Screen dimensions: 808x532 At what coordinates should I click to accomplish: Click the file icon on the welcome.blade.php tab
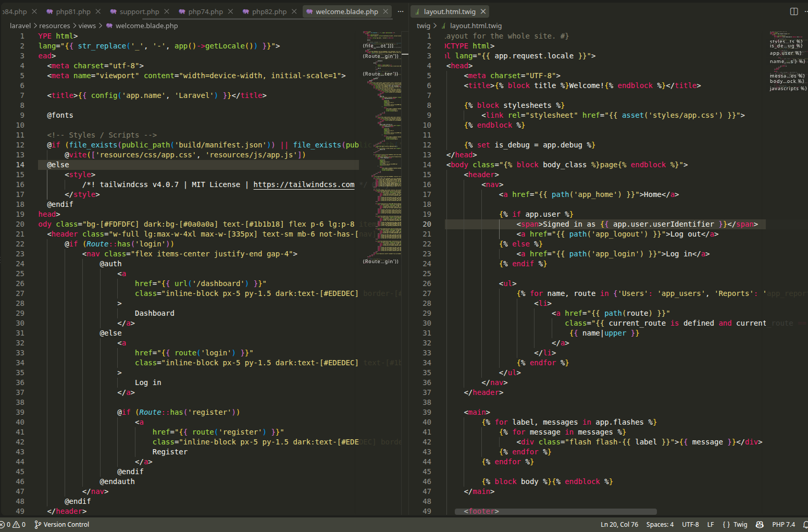tap(309, 11)
